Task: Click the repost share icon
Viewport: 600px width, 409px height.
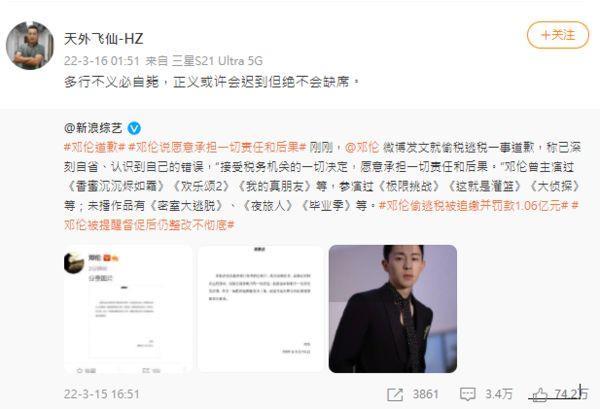Action: [395, 394]
